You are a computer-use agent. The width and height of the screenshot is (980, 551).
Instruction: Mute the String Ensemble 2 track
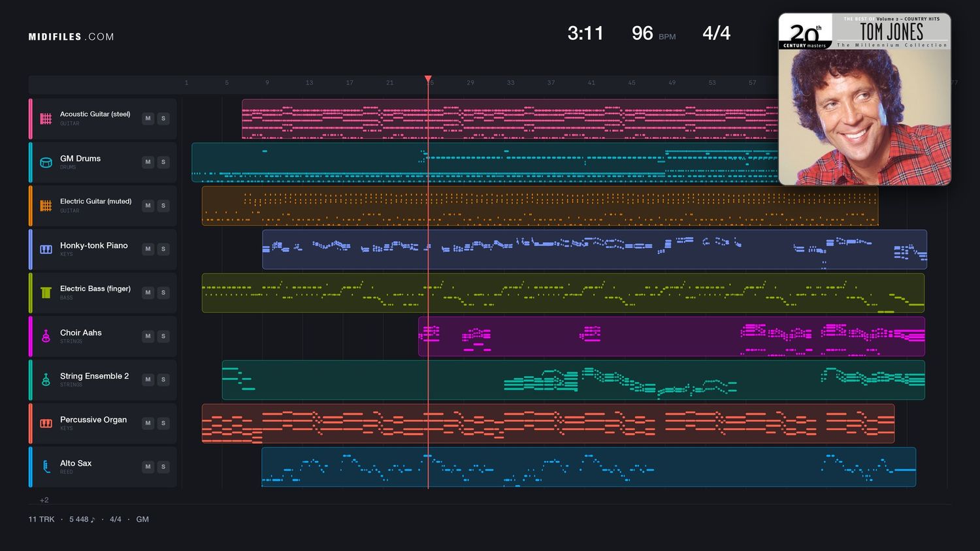click(148, 379)
